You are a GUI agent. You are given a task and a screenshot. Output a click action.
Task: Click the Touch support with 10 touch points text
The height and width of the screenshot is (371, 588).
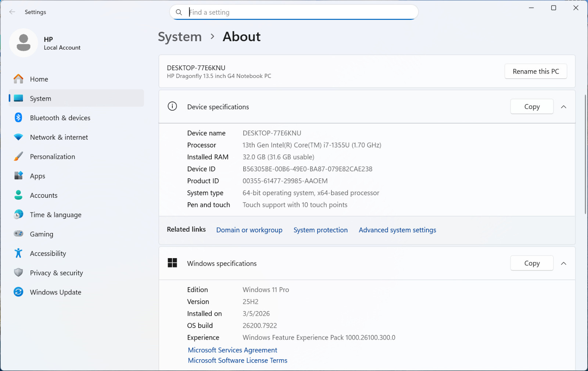295,205
